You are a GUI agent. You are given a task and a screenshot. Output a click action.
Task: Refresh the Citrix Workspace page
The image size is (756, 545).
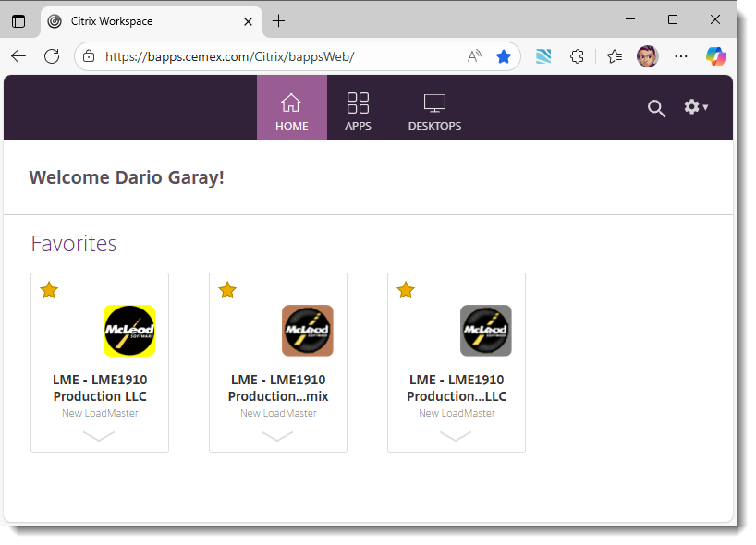pyautogui.click(x=52, y=56)
